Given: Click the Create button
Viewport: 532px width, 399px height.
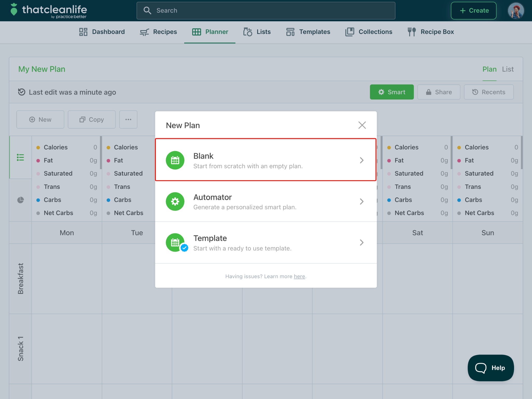Looking at the screenshot, I should (474, 11).
